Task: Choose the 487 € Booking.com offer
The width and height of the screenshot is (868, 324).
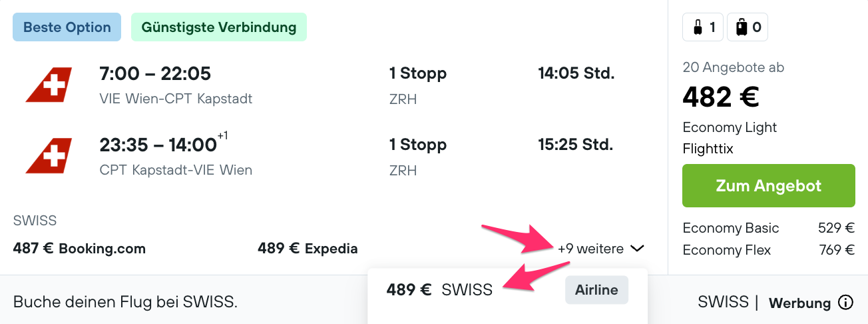Action: click(x=79, y=249)
